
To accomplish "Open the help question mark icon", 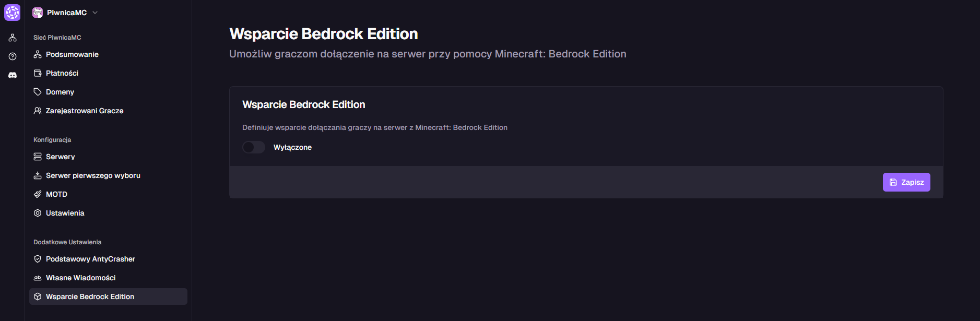I will (13, 56).
